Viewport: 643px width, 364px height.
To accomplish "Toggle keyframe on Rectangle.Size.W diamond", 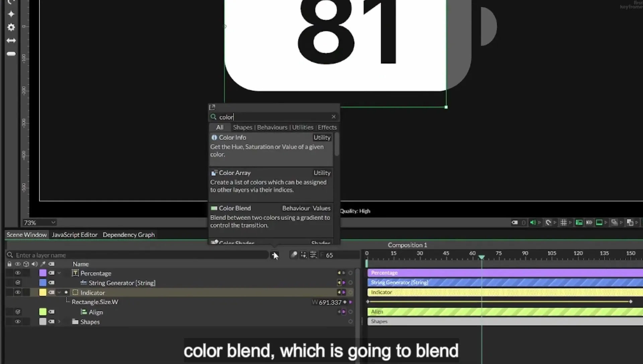I will pyautogui.click(x=345, y=302).
